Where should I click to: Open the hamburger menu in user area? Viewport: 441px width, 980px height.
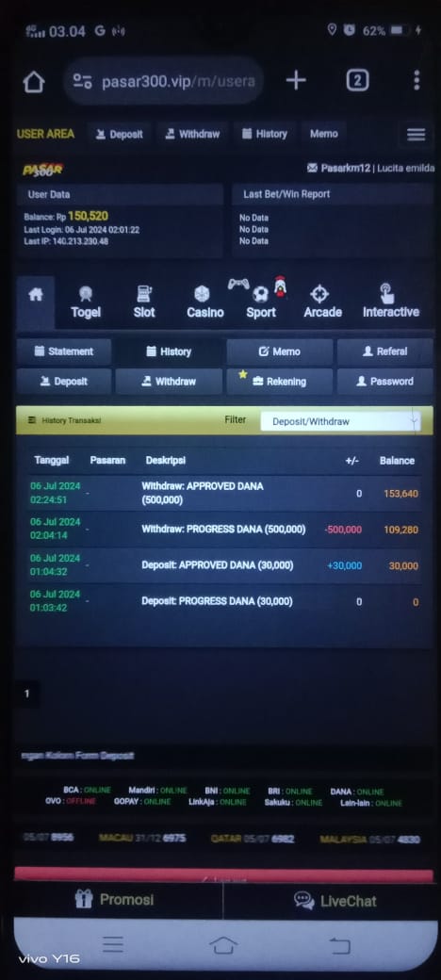(x=416, y=135)
